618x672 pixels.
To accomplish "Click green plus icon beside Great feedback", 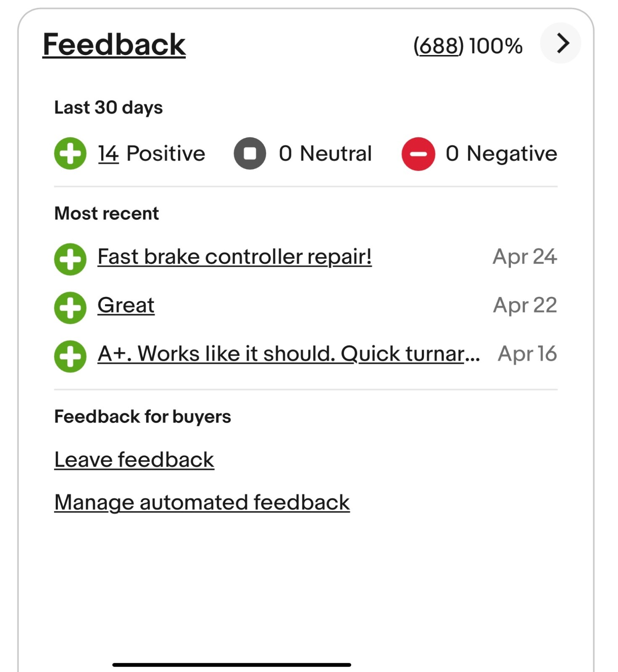I will click(70, 307).
